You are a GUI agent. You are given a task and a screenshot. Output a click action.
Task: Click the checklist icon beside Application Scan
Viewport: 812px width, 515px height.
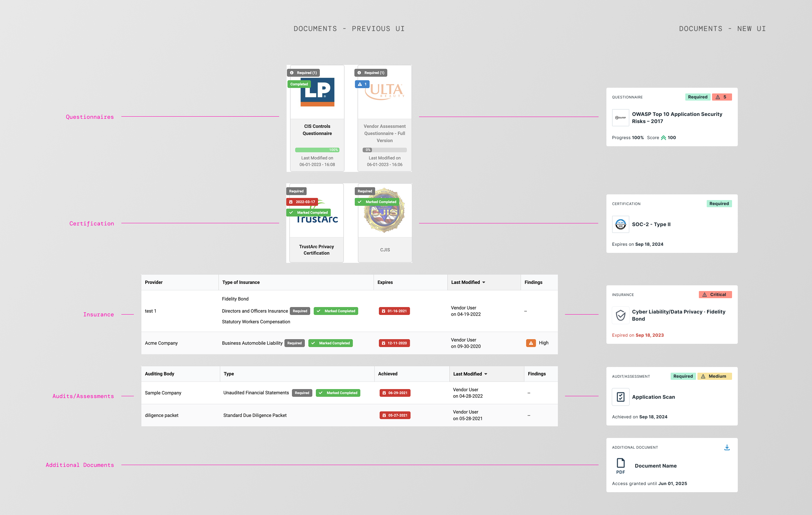(621, 397)
